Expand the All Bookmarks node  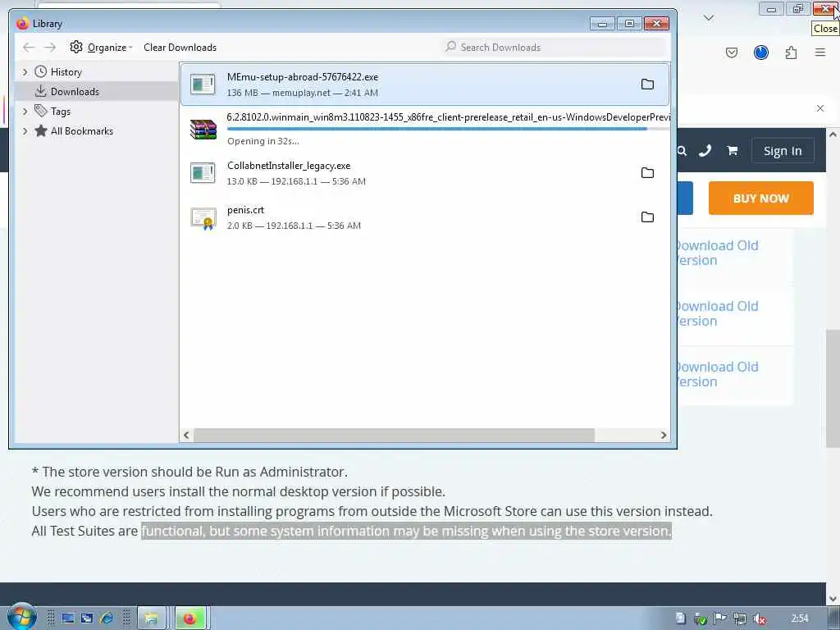coord(25,131)
